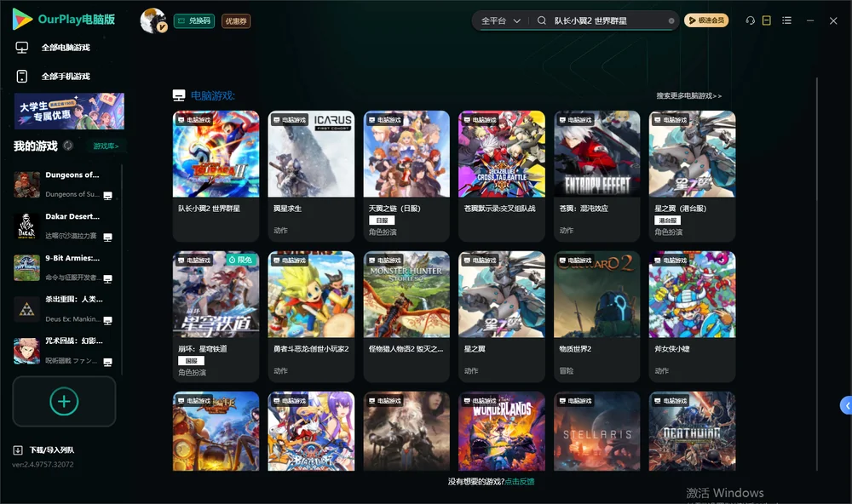Open customer service headset icon
The width and height of the screenshot is (852, 504).
pyautogui.click(x=751, y=20)
